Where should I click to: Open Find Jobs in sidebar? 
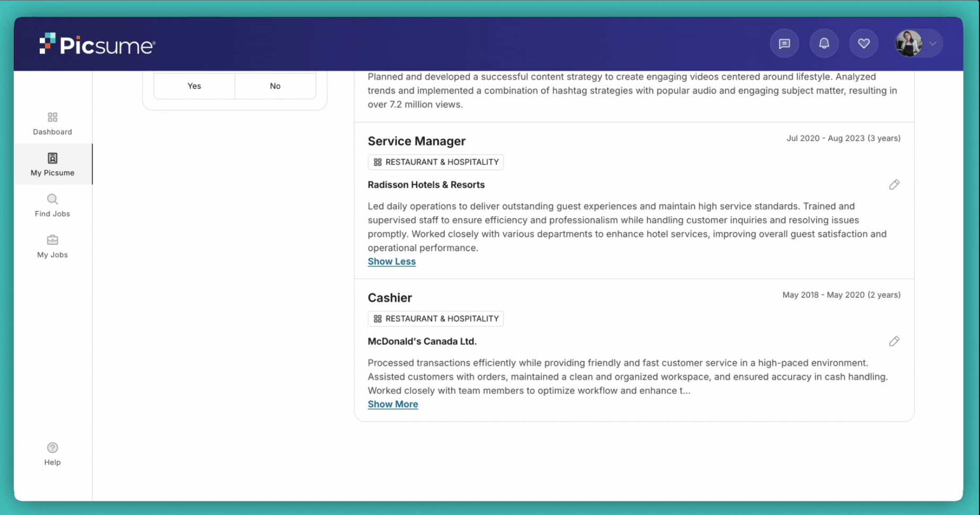pos(52,206)
